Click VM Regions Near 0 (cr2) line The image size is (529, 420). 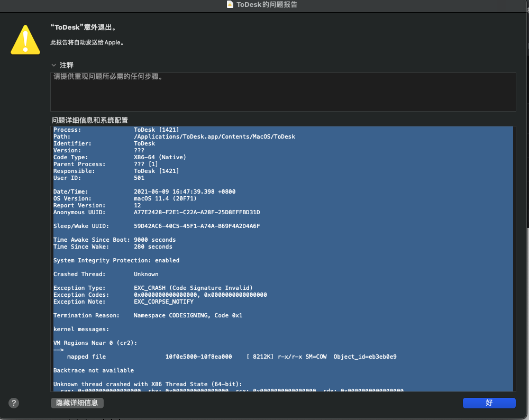[95, 343]
